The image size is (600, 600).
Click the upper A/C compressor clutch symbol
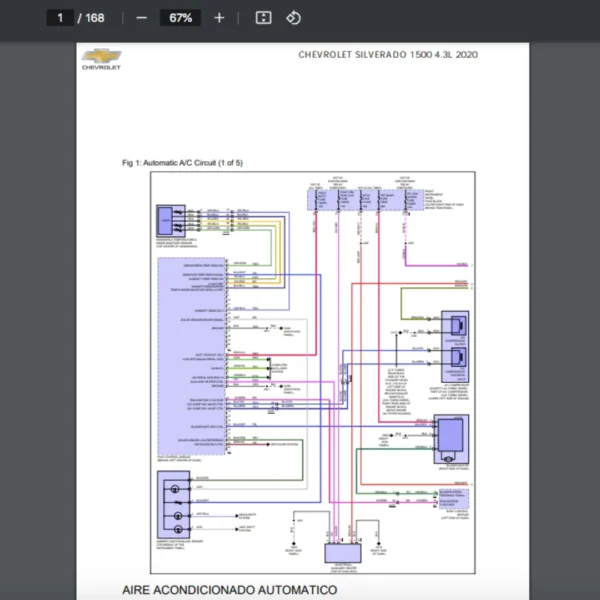457,324
